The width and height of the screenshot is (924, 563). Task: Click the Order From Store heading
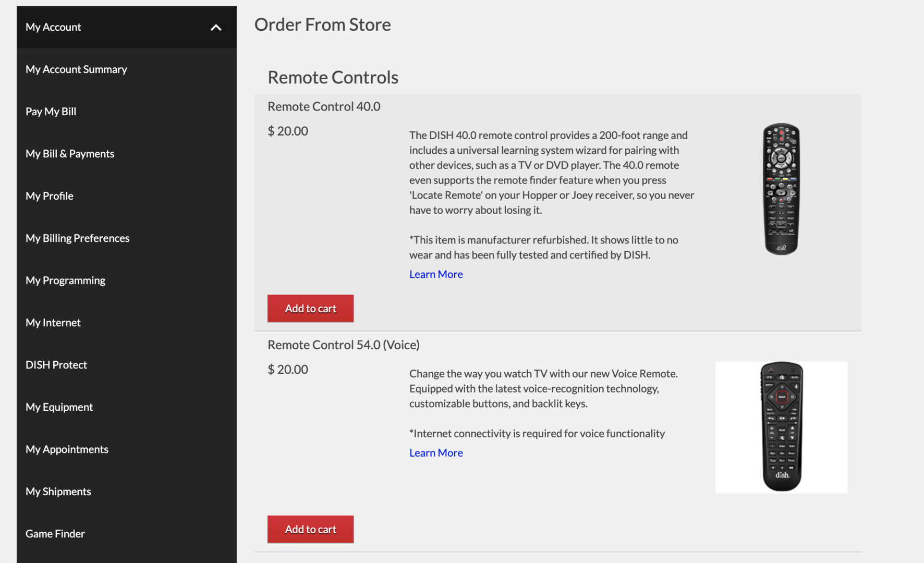(x=323, y=25)
